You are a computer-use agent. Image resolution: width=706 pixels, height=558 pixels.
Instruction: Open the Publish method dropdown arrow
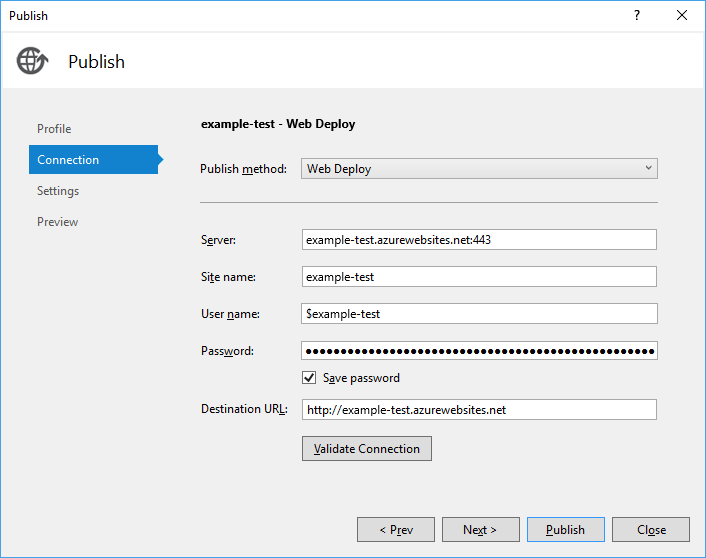click(648, 168)
